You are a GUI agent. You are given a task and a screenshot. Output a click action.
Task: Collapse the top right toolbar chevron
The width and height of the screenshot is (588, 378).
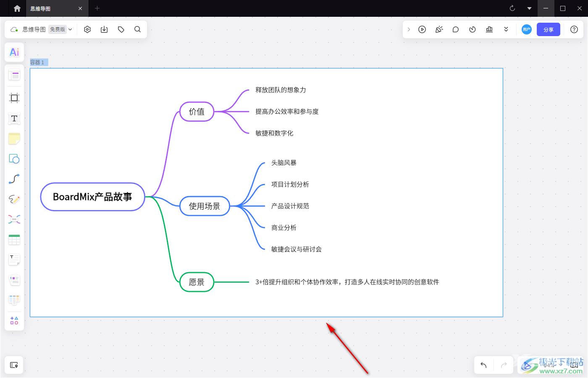click(x=409, y=29)
